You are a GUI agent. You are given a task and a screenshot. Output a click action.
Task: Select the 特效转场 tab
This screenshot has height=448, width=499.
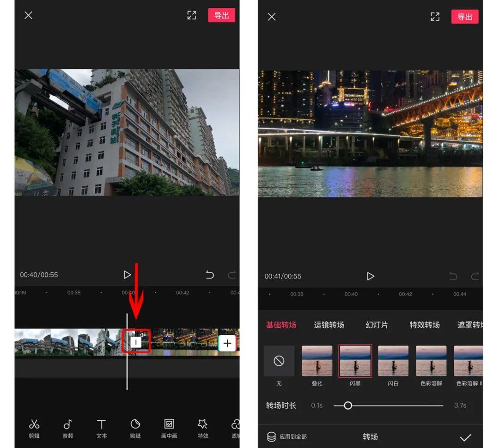click(425, 325)
